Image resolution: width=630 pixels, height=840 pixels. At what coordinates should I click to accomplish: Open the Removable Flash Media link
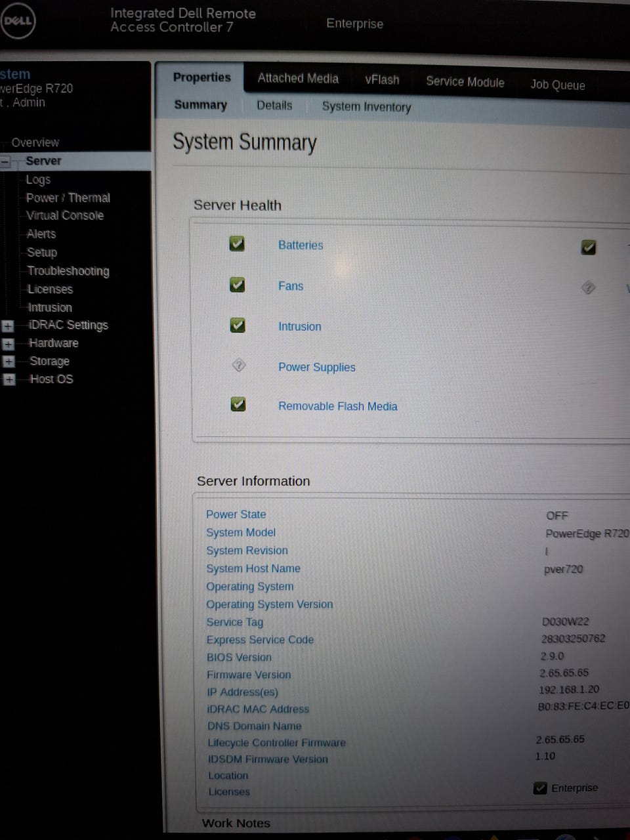337,406
